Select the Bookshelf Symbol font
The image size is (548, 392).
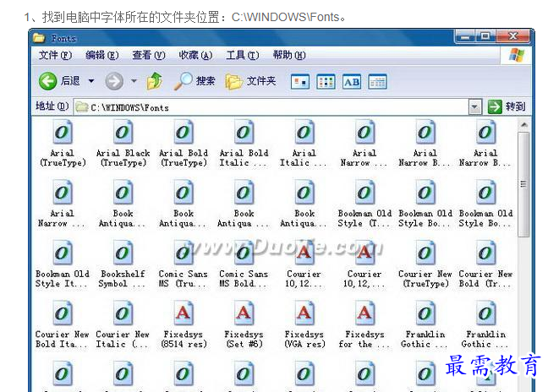coord(123,264)
